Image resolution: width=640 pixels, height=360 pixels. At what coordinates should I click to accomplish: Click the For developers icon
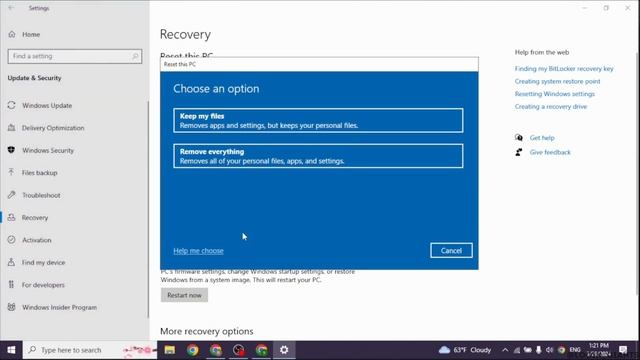(x=11, y=285)
